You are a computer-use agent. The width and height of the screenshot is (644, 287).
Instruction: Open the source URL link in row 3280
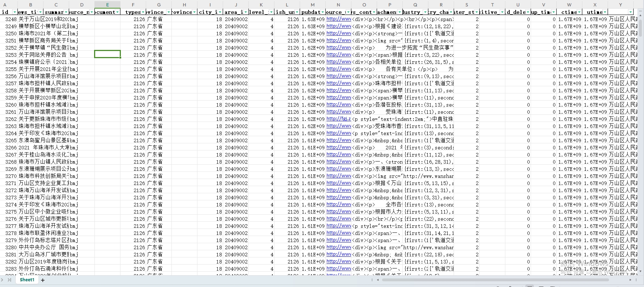click(339, 247)
